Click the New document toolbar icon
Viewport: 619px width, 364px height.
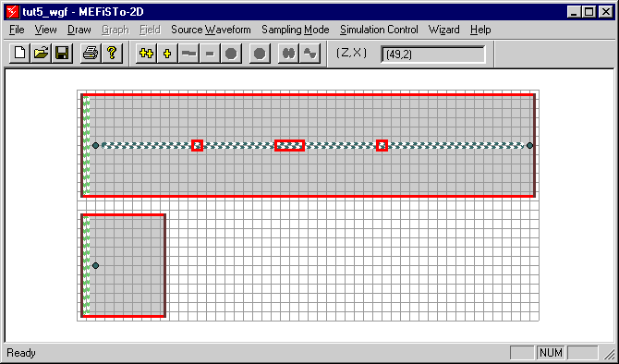19,53
